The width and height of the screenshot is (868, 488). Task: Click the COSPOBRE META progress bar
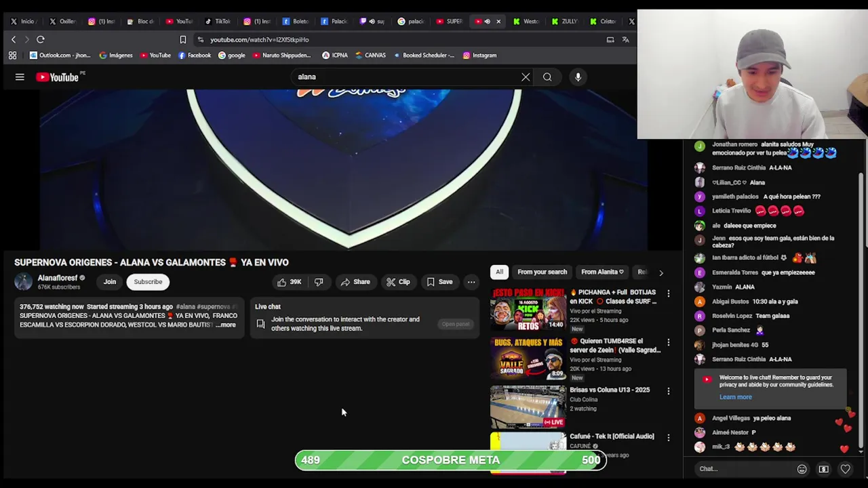pos(450,460)
